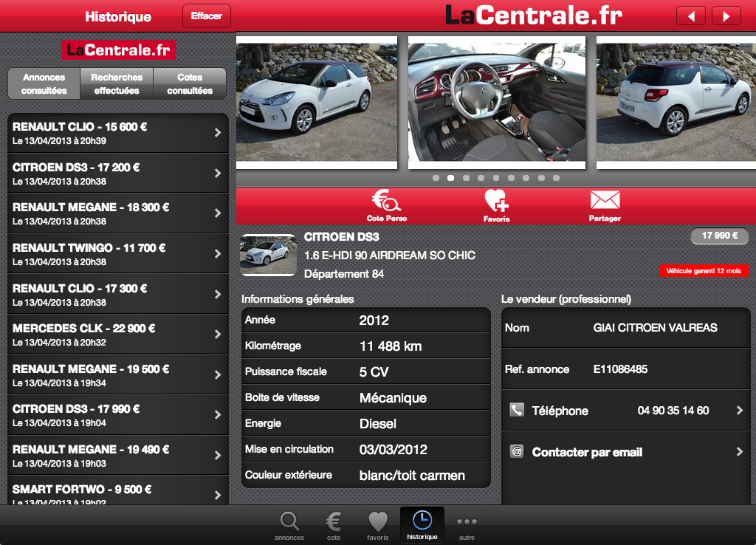Select the first photo pagination dot

(x=436, y=178)
